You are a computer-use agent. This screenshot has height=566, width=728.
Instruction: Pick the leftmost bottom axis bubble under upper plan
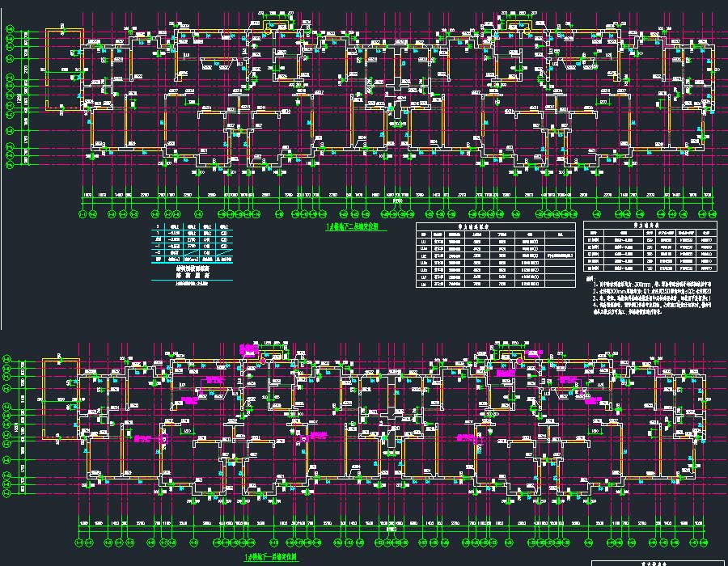[x=84, y=214]
